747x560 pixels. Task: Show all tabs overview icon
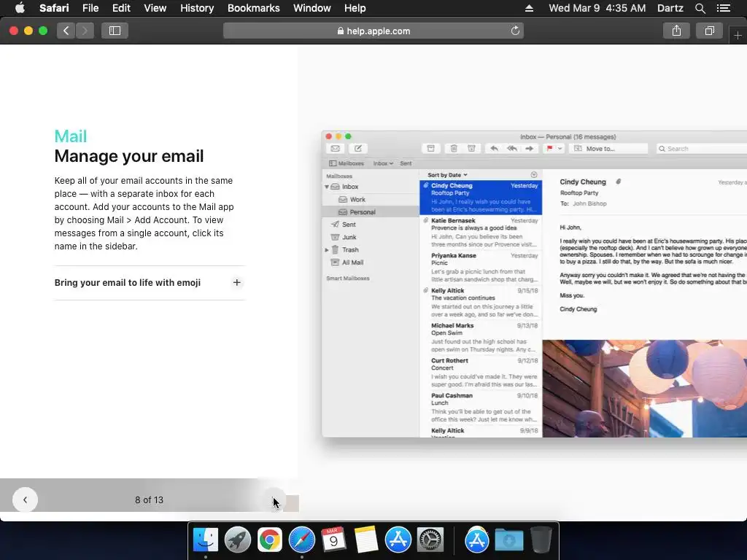709,31
